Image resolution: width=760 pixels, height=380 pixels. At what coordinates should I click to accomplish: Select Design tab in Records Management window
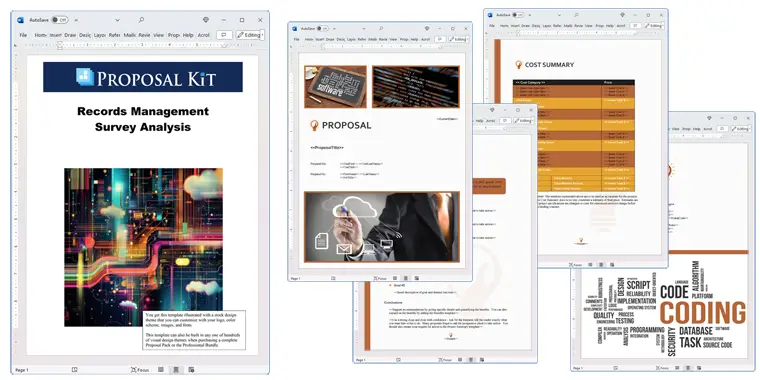point(85,35)
